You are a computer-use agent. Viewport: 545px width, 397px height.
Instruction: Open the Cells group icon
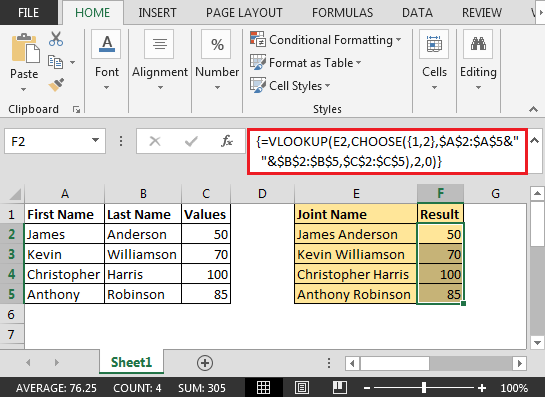click(x=434, y=44)
